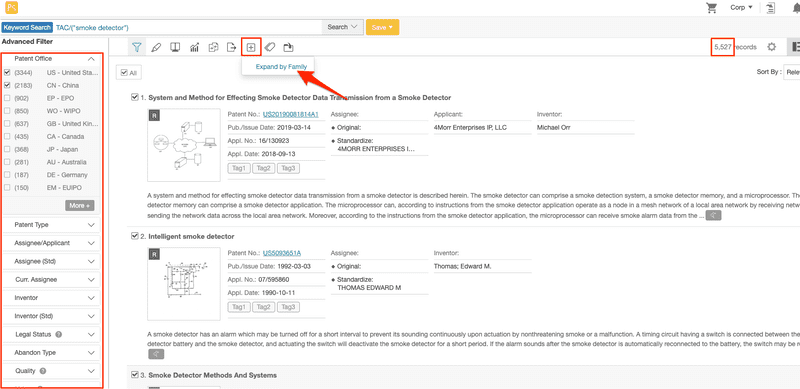Click the export arrow toolbar icon
The height and width of the screenshot is (389, 800).
coord(232,47)
